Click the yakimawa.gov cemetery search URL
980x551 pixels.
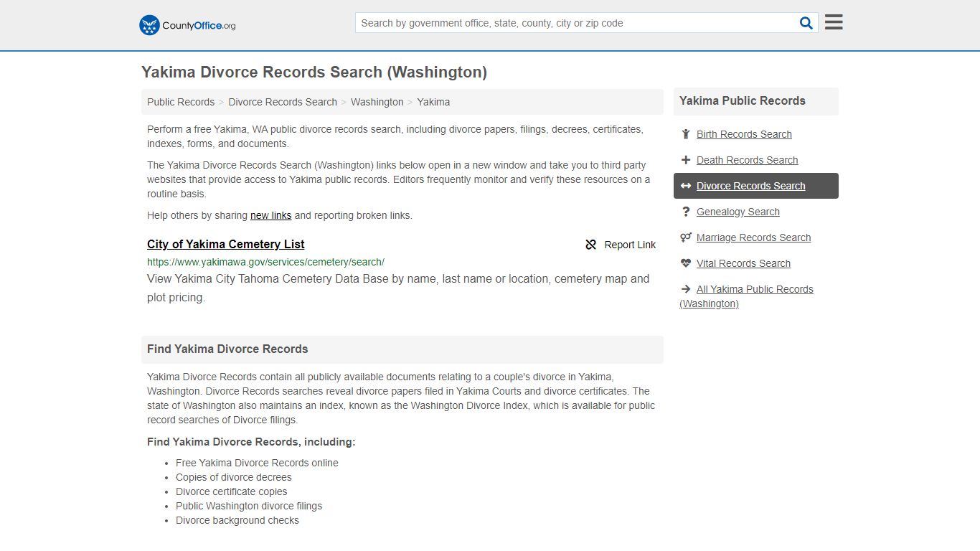265,262
